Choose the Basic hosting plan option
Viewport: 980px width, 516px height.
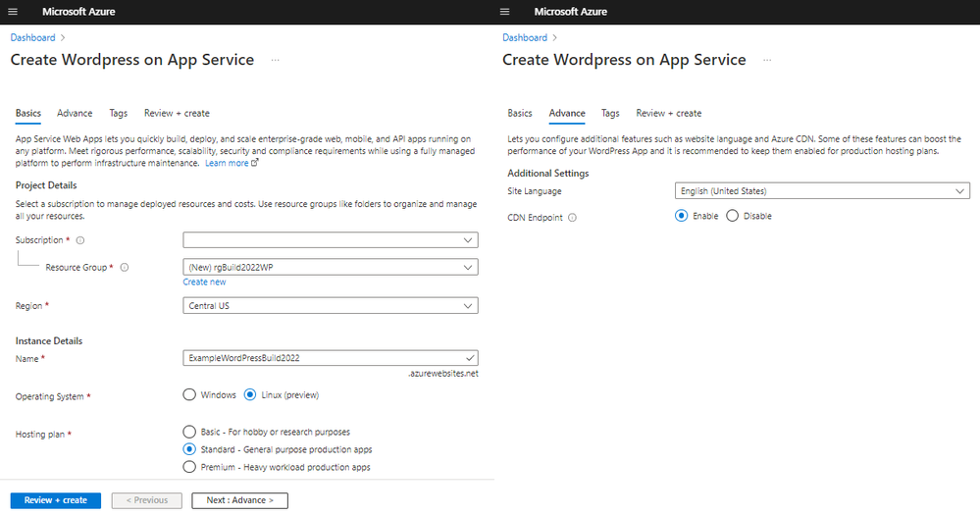(189, 432)
